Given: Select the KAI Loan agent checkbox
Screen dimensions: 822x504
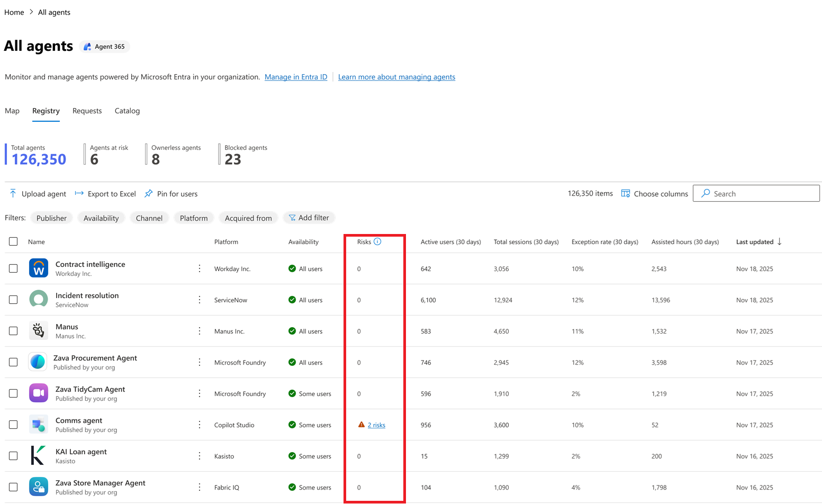Looking at the screenshot, I should [13, 456].
